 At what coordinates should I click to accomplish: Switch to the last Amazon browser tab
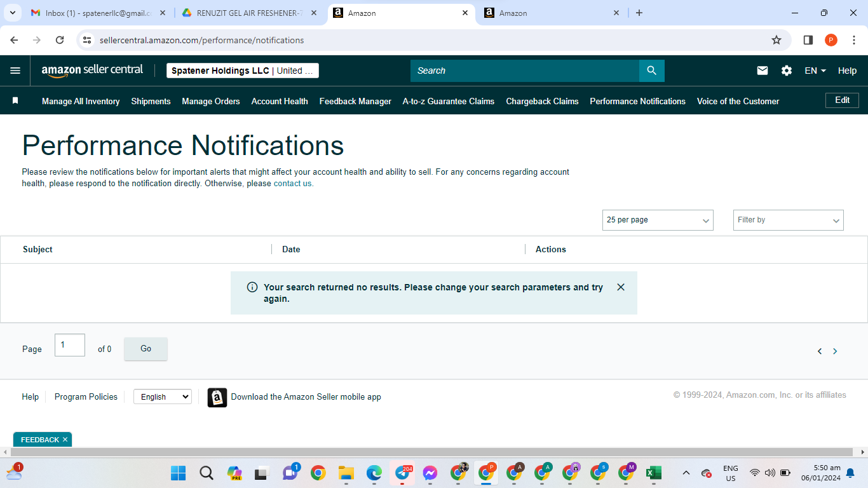[552, 13]
